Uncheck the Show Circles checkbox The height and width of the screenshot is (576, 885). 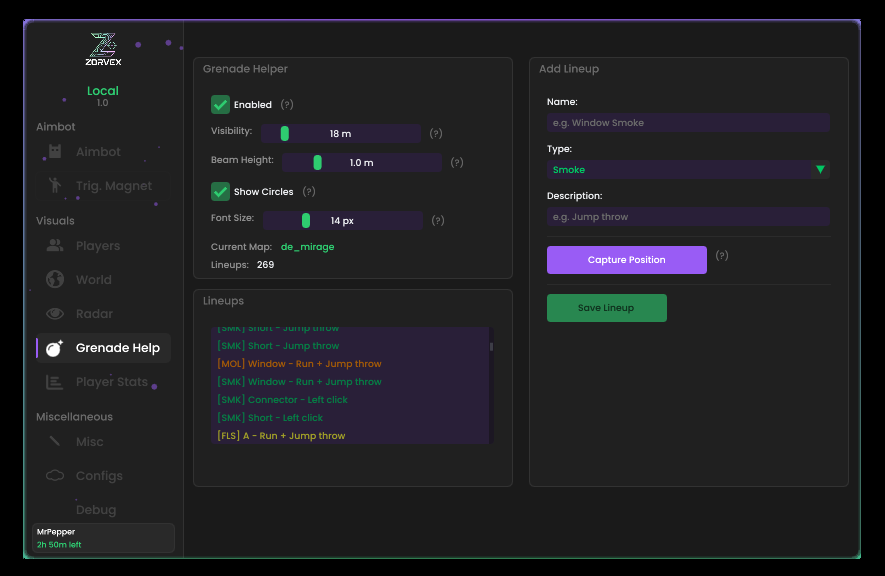(220, 191)
